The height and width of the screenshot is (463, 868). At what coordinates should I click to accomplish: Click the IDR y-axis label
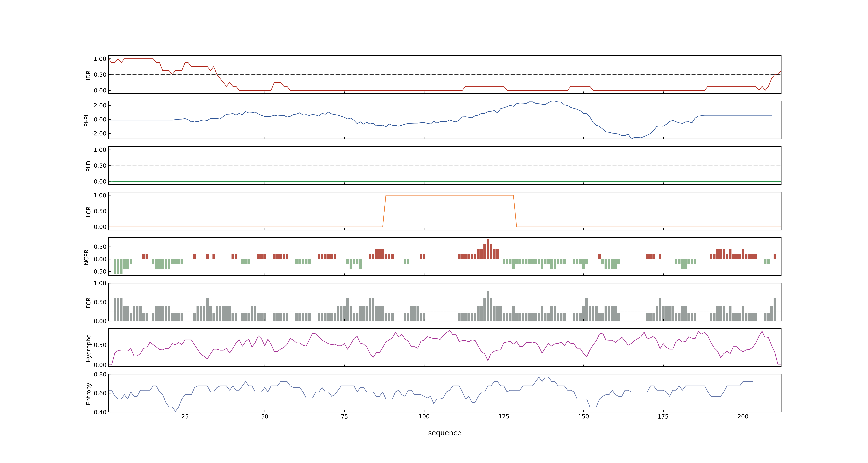coord(88,75)
